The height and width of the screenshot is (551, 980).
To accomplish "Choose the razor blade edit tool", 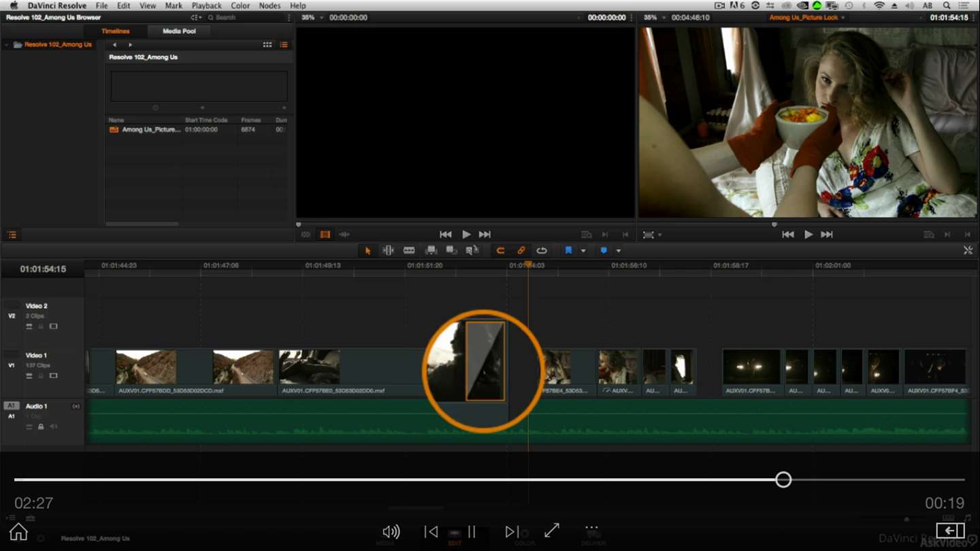I will [409, 251].
